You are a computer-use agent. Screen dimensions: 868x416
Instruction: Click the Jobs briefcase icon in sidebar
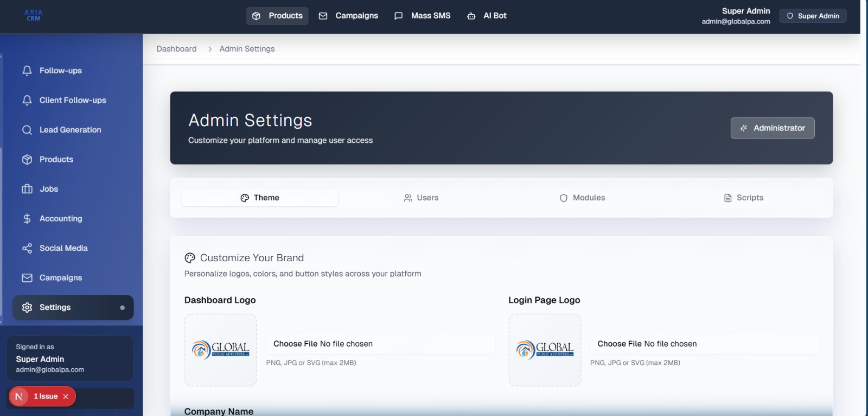[x=27, y=189]
